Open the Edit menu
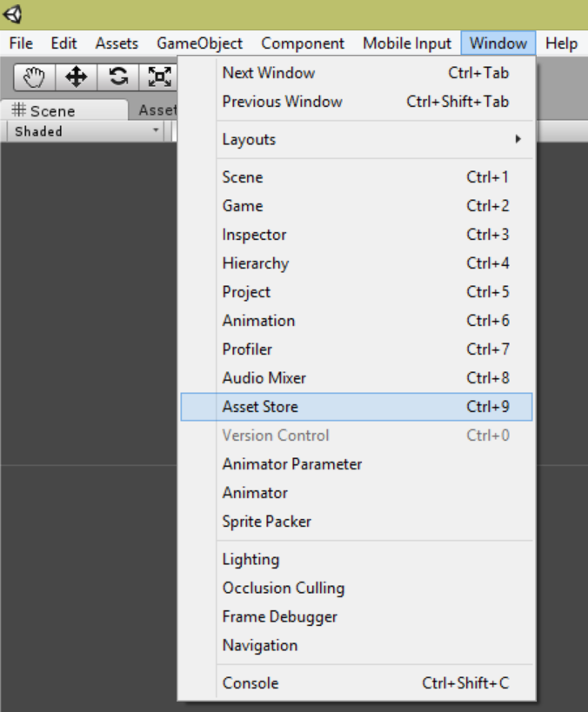This screenshot has width=588, height=712. (63, 43)
